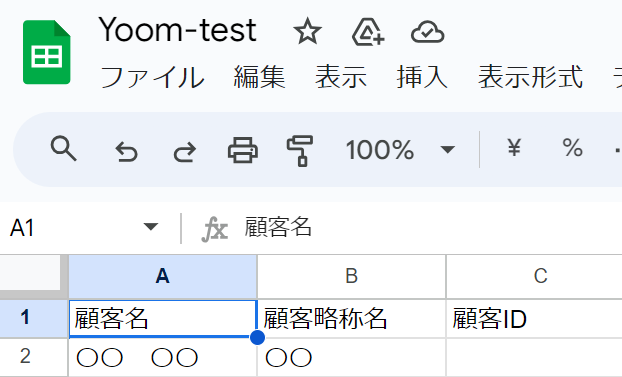
Task: Apply percent number format
Action: [572, 148]
